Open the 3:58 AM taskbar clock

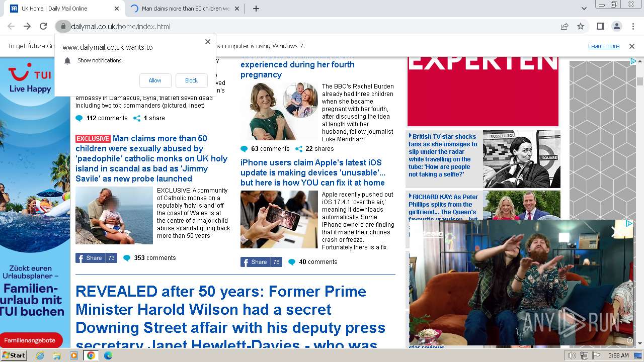point(618,355)
